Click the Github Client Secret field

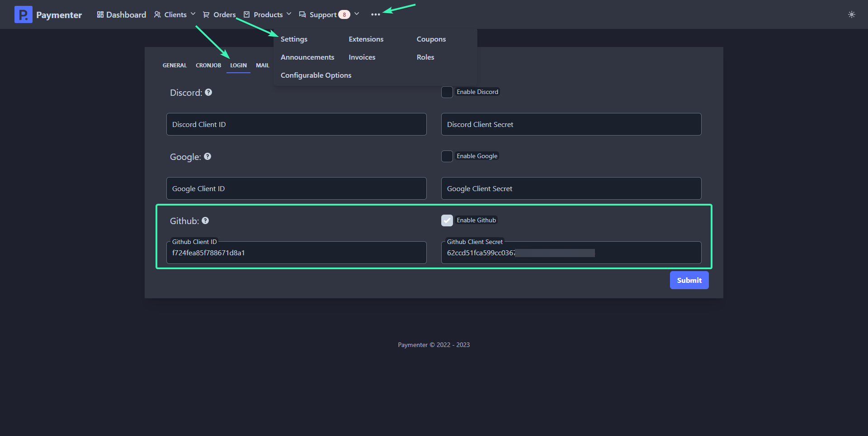point(571,253)
